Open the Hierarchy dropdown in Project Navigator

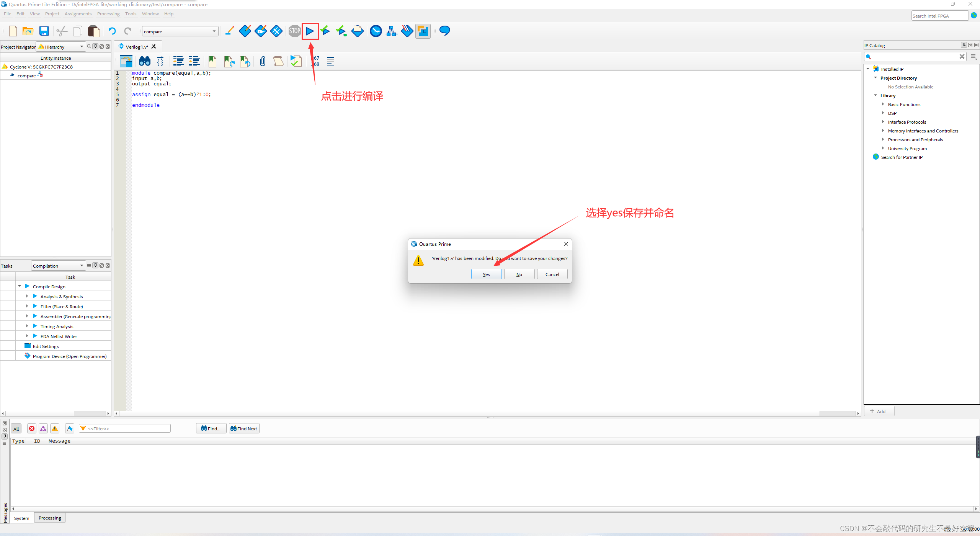coord(61,47)
